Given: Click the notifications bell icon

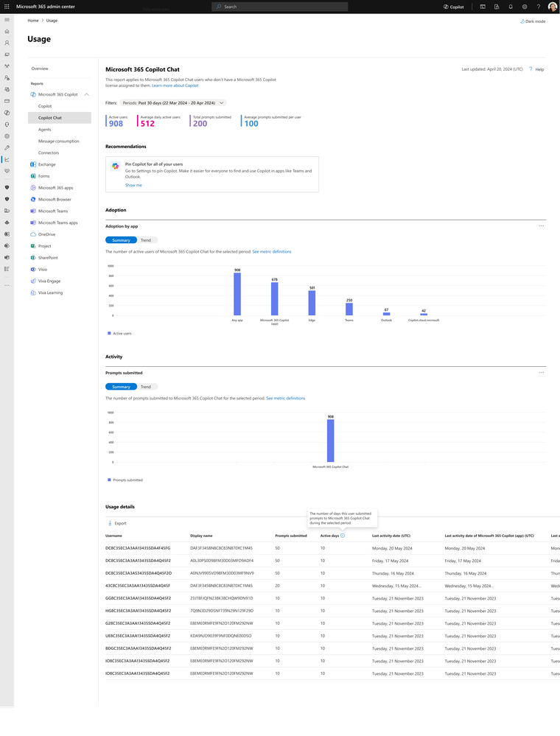Looking at the screenshot, I should (x=510, y=7).
